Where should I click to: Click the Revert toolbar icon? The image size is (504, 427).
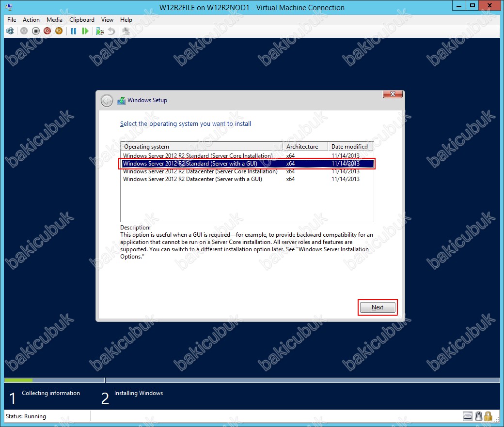click(111, 31)
